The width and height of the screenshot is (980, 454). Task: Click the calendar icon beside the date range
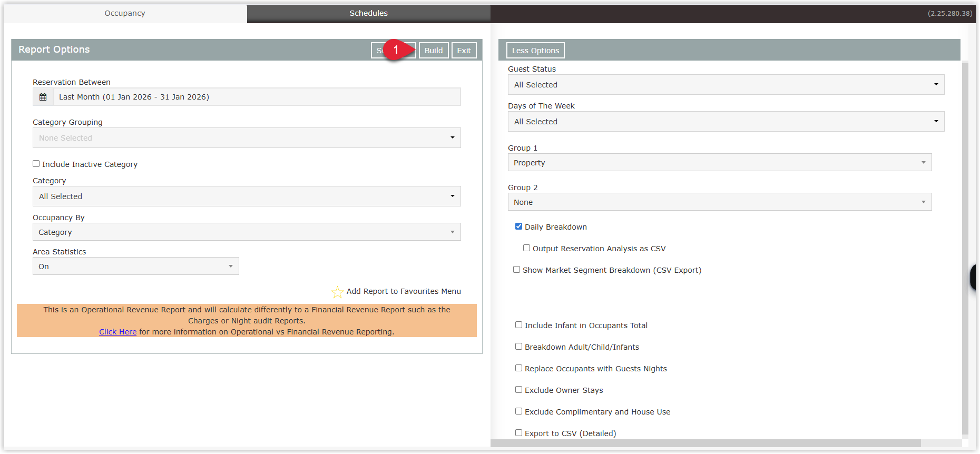pos(43,97)
